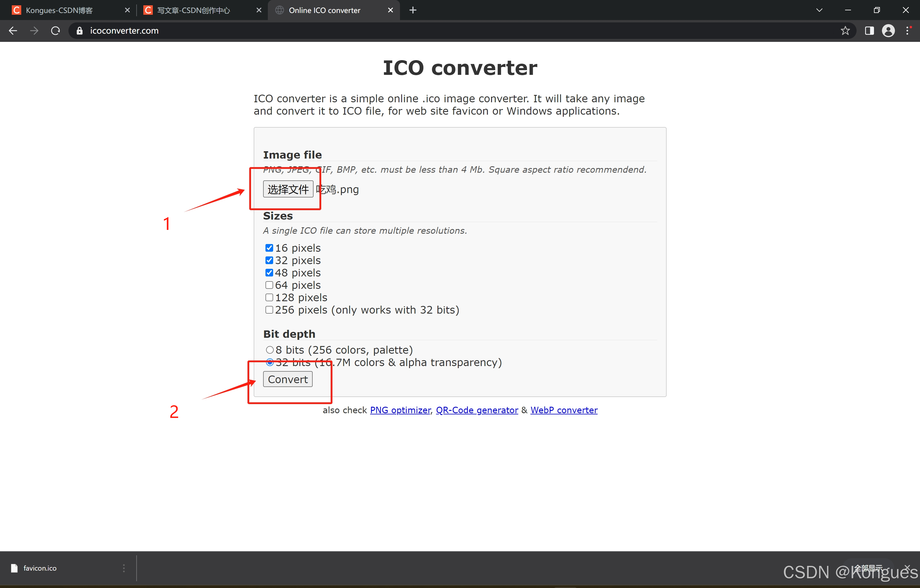This screenshot has width=920, height=588.
Task: Open the side panel icon next to bookmark
Action: (x=869, y=31)
